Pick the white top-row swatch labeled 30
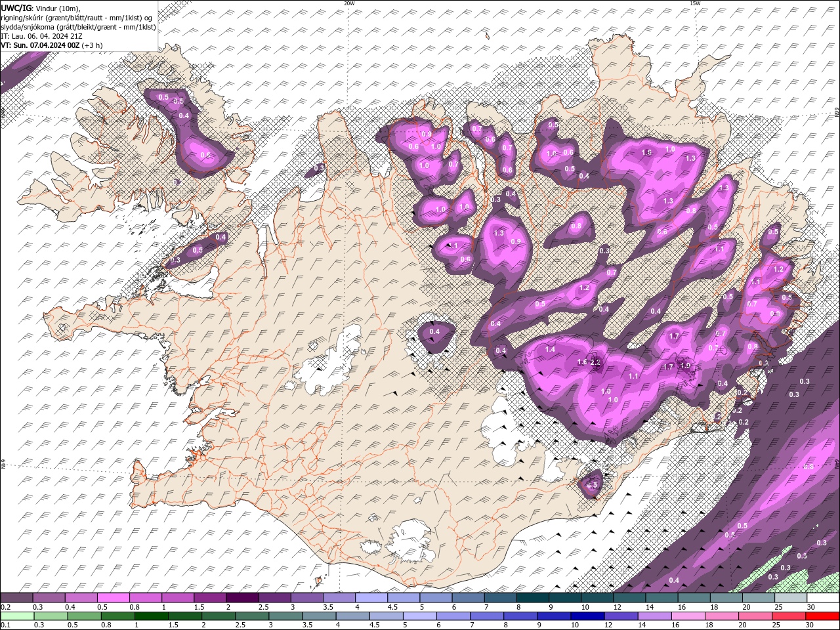This screenshot has height=630, width=840. tap(822, 598)
